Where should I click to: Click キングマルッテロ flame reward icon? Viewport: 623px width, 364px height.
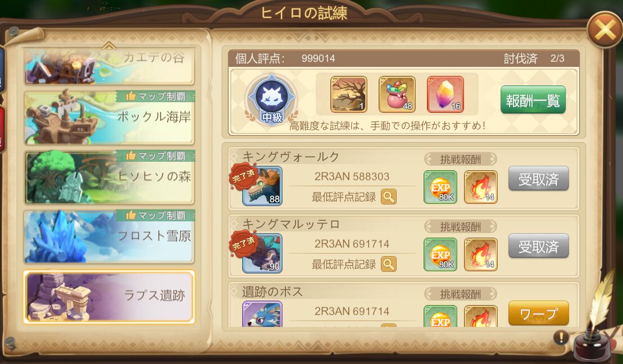481,254
